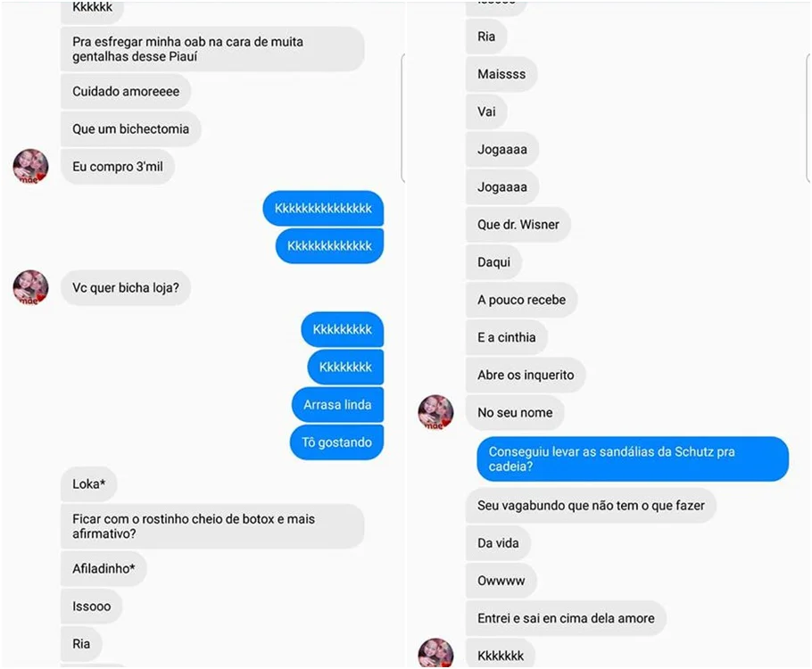Tap the 'Entrei e sai en cima dela amore' message
The width and height of the screenshot is (812, 669).
(x=566, y=618)
